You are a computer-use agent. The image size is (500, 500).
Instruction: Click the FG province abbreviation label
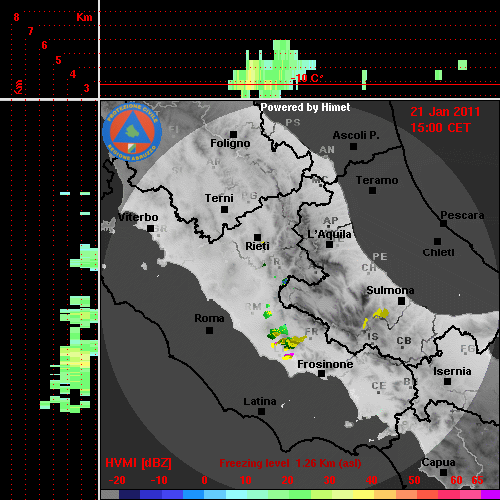[467, 349]
